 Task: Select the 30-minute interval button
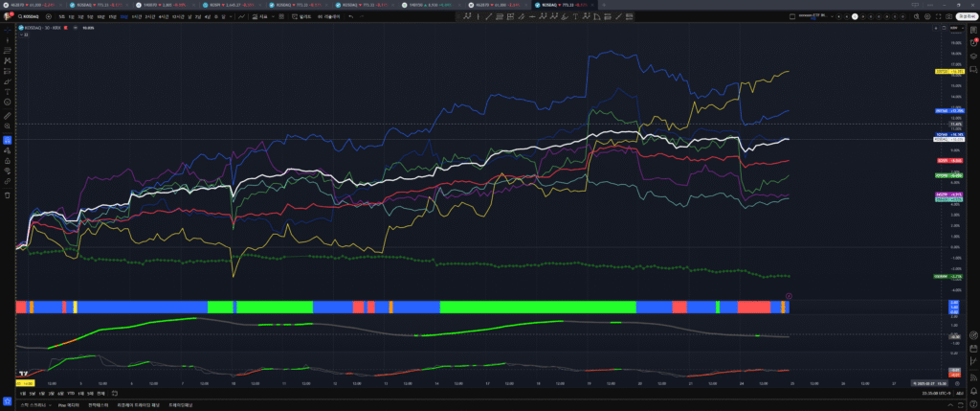(124, 16)
